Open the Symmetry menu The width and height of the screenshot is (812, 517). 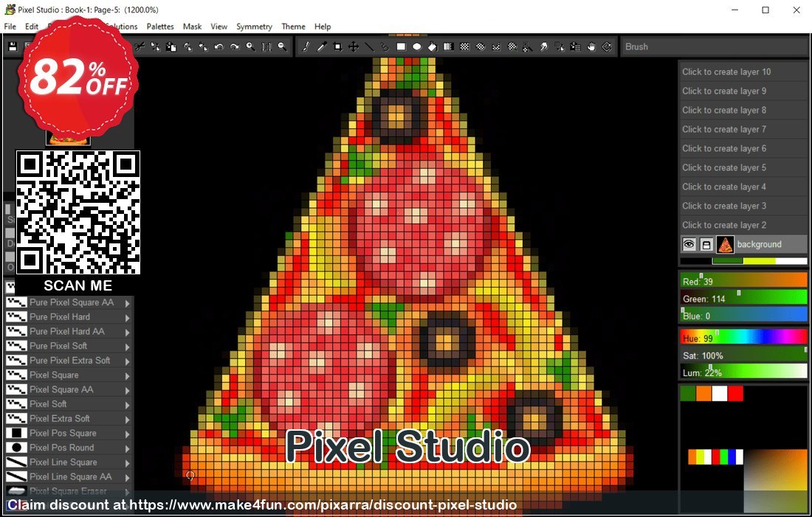(x=254, y=27)
